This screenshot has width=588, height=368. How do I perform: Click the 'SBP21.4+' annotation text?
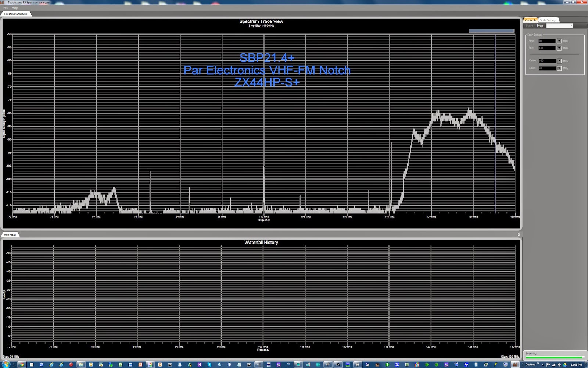267,58
